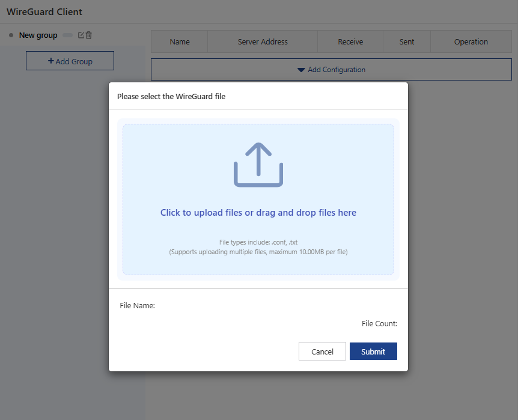Click the Operation column header
Viewport: 518px width, 420px height.
tap(471, 42)
